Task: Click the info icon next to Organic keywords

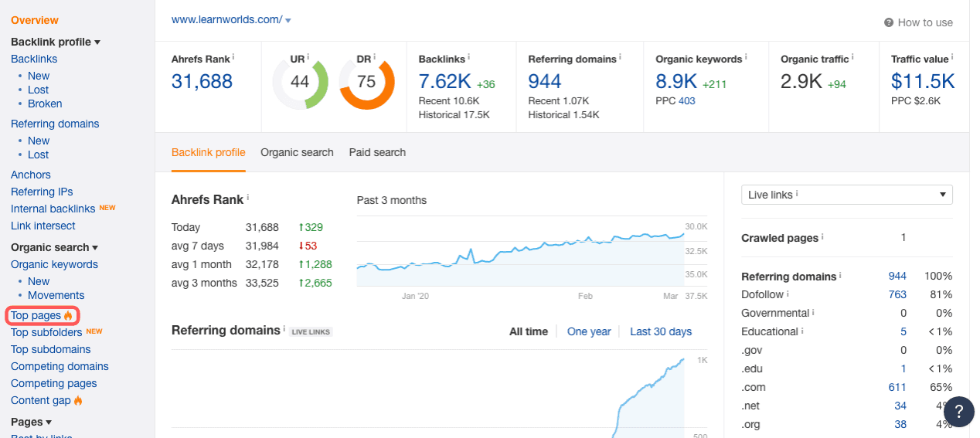Action: [747, 58]
